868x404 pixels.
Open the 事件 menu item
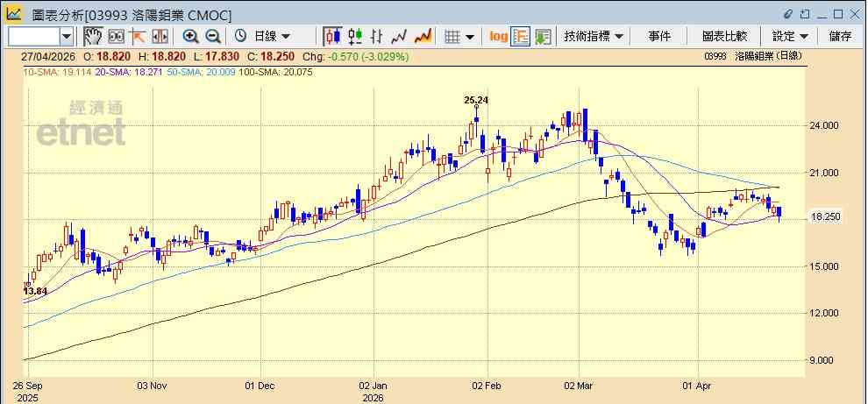[x=658, y=37]
